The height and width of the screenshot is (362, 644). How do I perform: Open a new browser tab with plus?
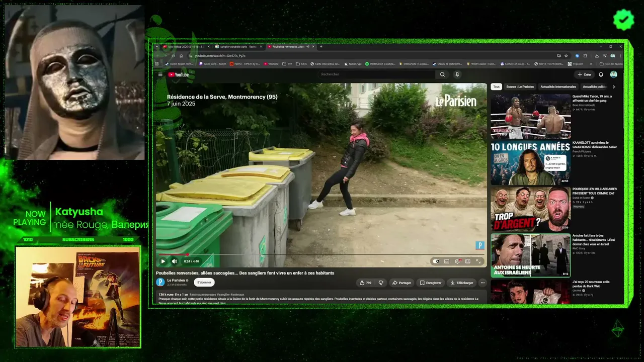[x=321, y=47]
